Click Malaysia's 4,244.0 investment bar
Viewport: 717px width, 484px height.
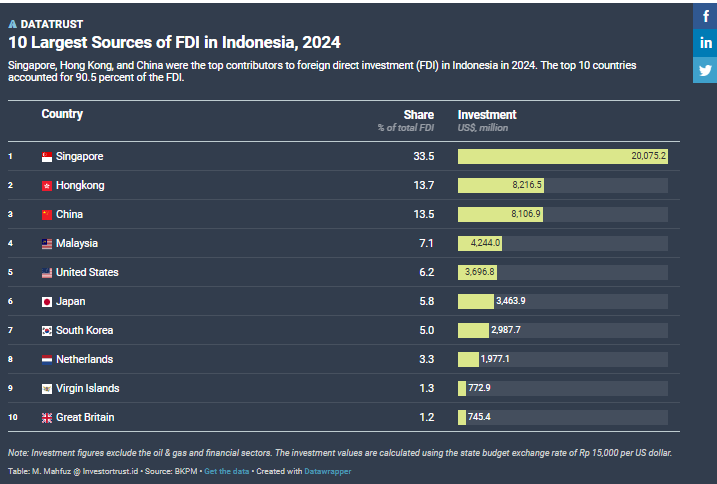click(x=479, y=244)
